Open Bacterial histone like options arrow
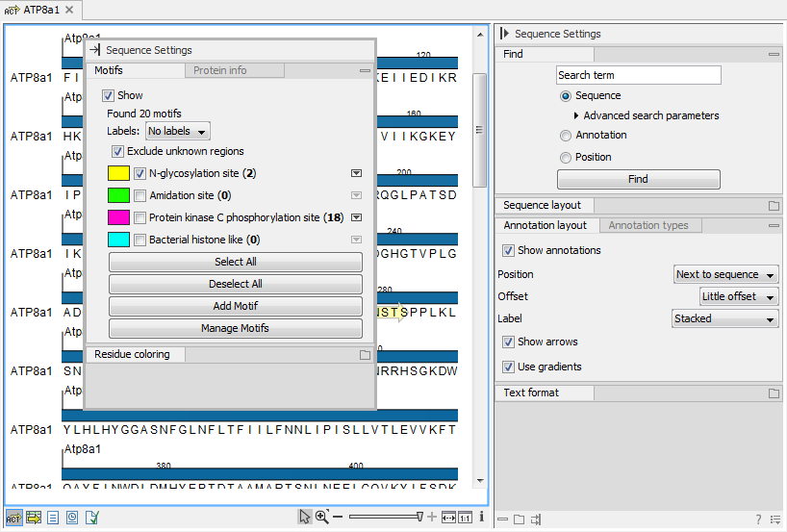Viewport: 787px width, 532px height. point(356,240)
